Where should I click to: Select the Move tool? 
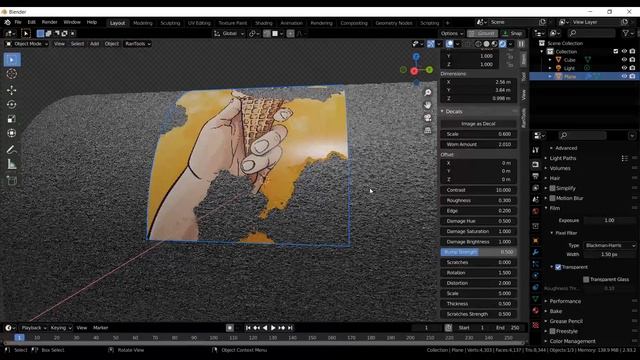point(12,90)
